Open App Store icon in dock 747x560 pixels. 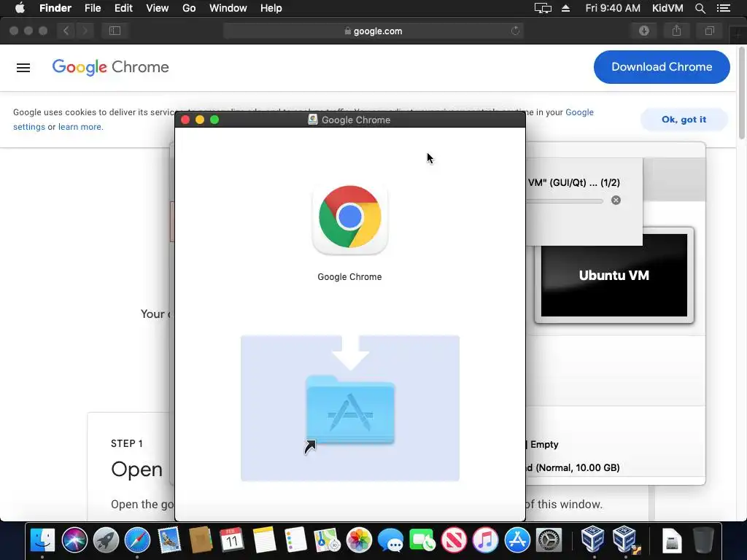pyautogui.click(x=517, y=540)
